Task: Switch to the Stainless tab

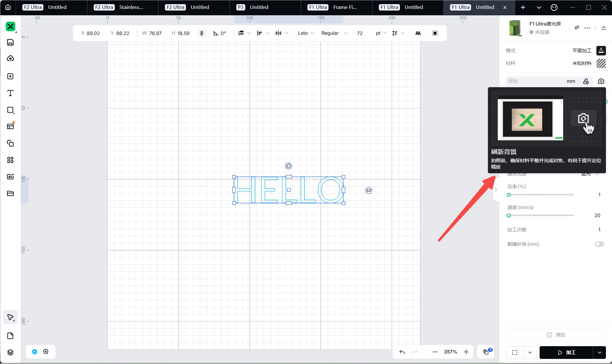Action: click(123, 7)
